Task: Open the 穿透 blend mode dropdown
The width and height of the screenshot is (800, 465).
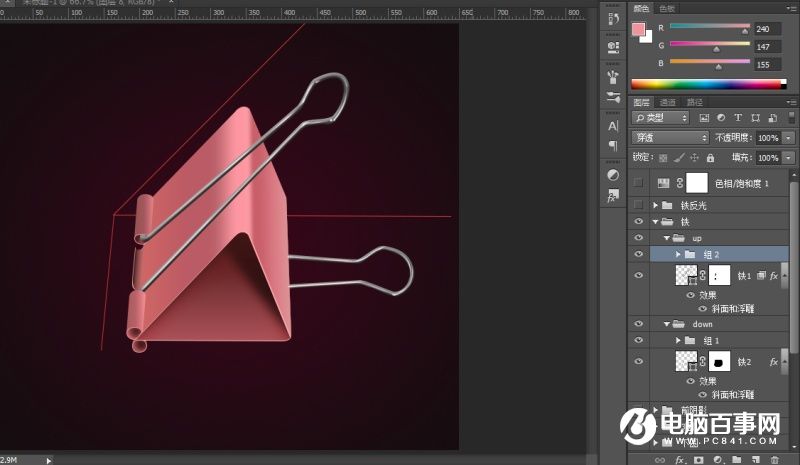Action: point(670,138)
